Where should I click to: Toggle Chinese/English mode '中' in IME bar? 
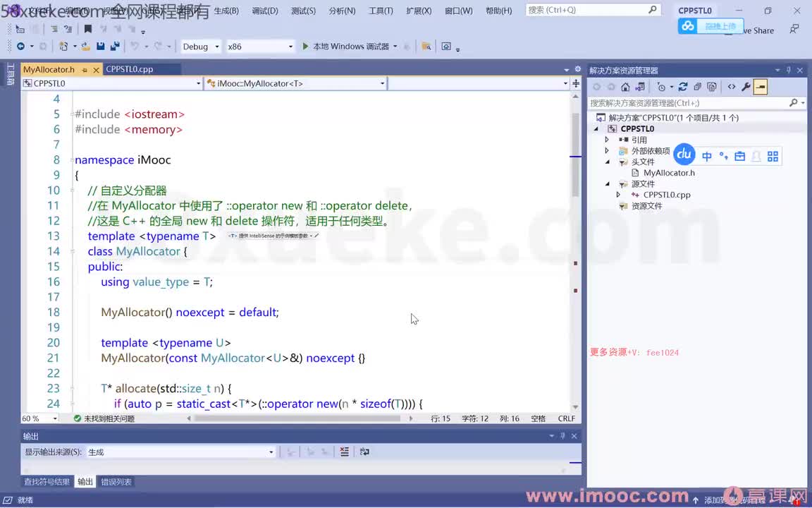tap(707, 156)
